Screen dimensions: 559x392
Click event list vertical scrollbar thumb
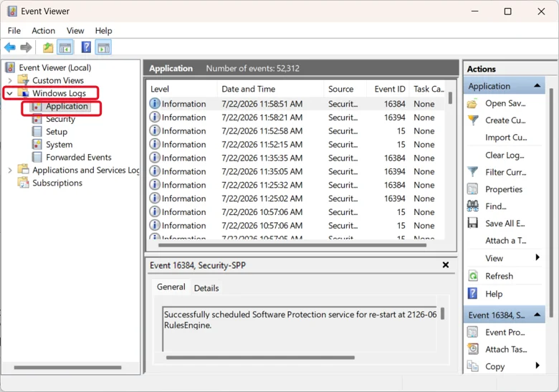(450, 97)
